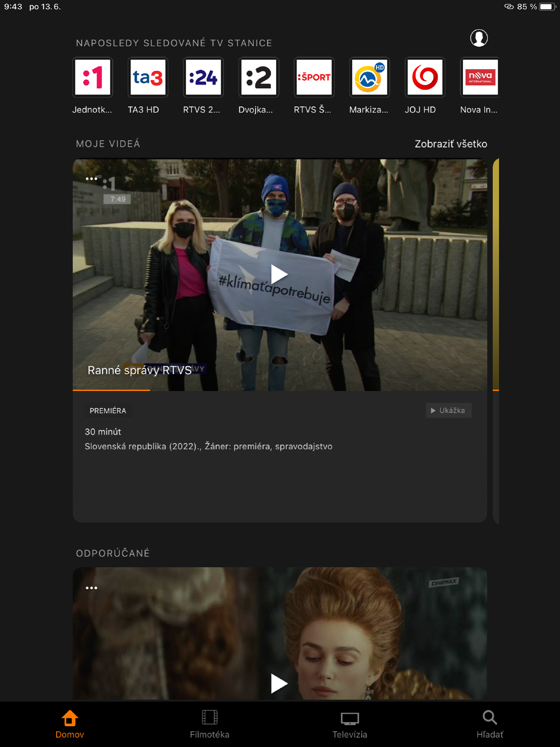Image resolution: width=560 pixels, height=747 pixels.
Task: Click the MOJE VIDEÁ section heading
Action: 108,144
